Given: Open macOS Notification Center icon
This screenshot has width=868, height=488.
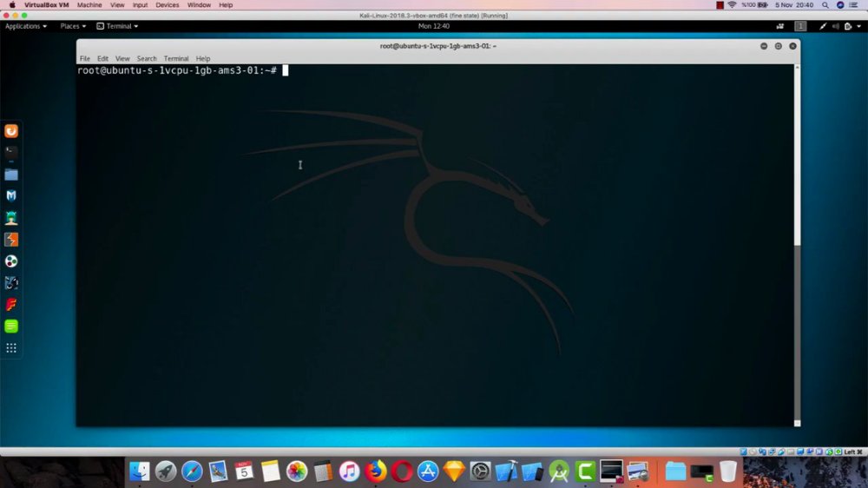Looking at the screenshot, I should tap(854, 5).
